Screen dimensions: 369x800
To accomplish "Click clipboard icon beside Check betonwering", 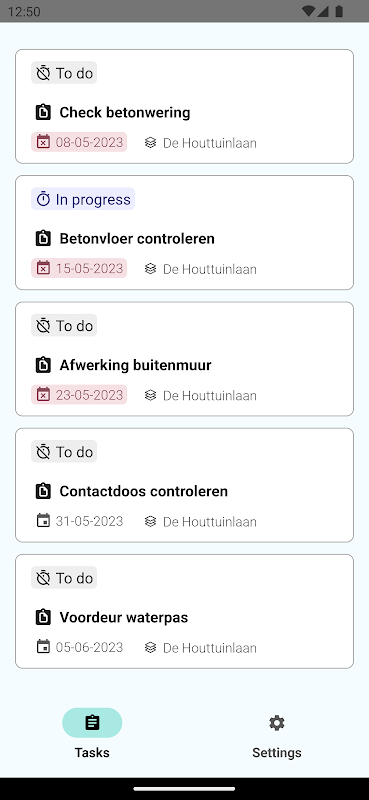I will click(x=43, y=112).
